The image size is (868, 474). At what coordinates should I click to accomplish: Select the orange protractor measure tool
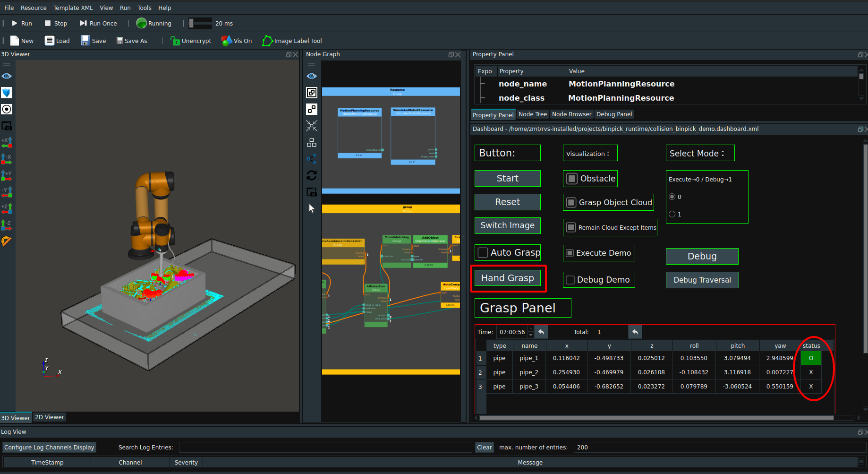[7, 241]
